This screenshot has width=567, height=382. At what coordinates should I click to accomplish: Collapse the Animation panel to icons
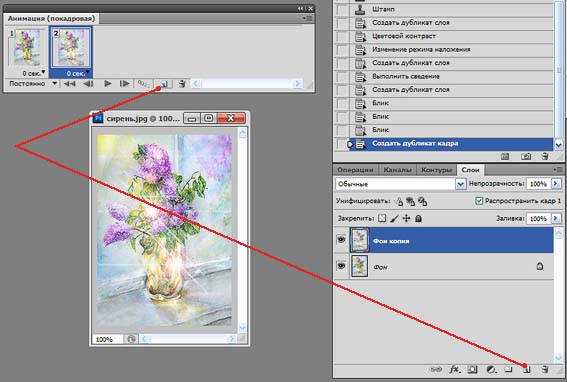[301, 8]
